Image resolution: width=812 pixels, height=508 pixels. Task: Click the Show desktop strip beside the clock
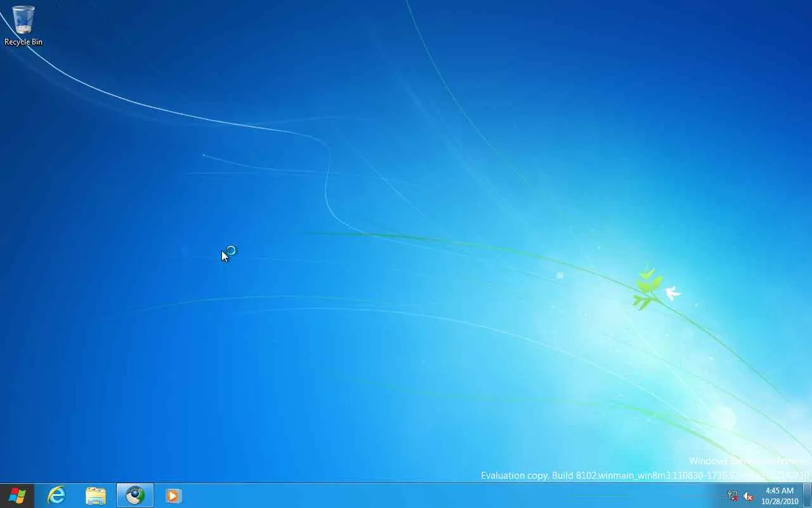click(808, 495)
